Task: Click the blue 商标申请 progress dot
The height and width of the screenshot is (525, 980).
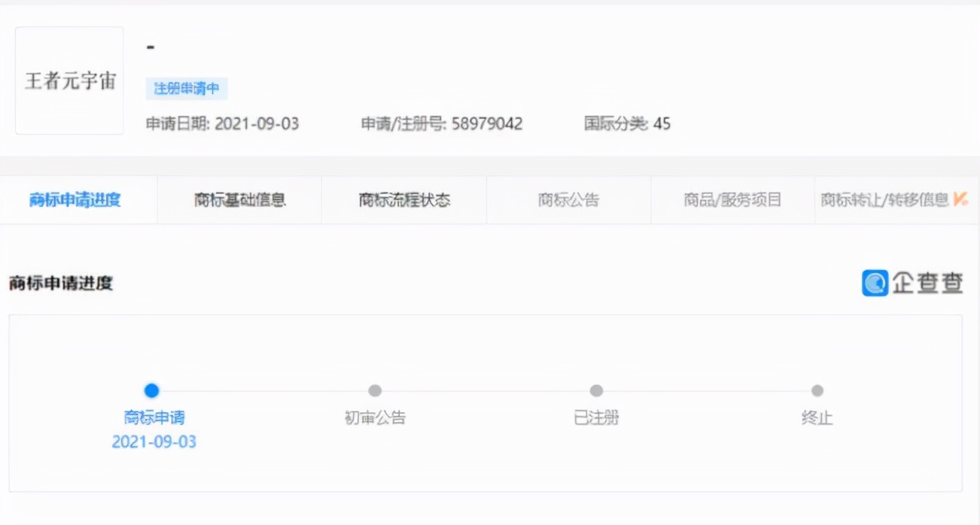Action: tap(151, 390)
